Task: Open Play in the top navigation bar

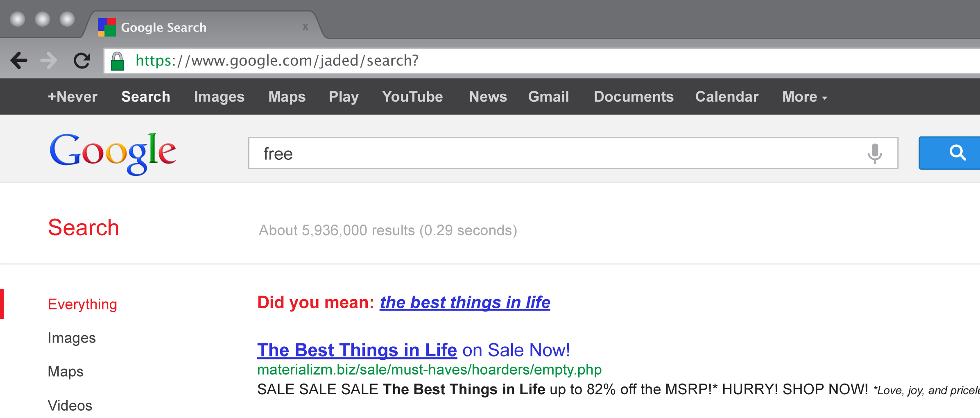Action: (x=344, y=97)
